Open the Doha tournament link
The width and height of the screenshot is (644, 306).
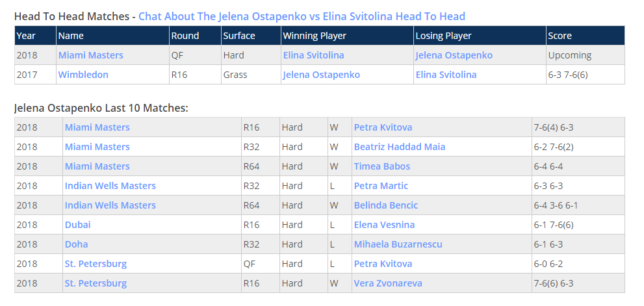point(77,244)
